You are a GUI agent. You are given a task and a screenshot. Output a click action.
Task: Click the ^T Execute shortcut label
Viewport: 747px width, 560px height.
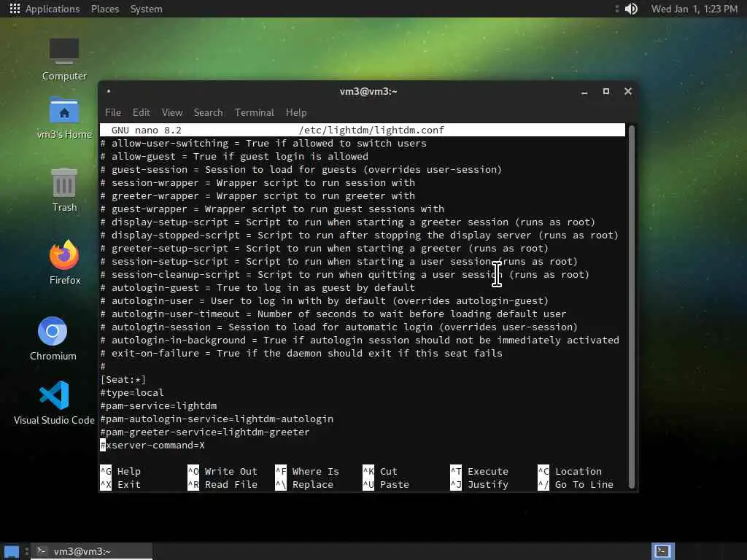pos(479,472)
